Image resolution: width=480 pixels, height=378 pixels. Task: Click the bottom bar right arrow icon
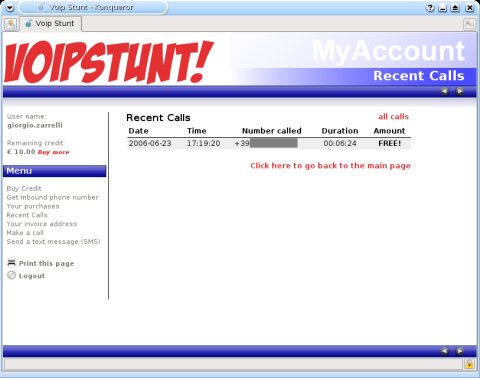(x=460, y=351)
